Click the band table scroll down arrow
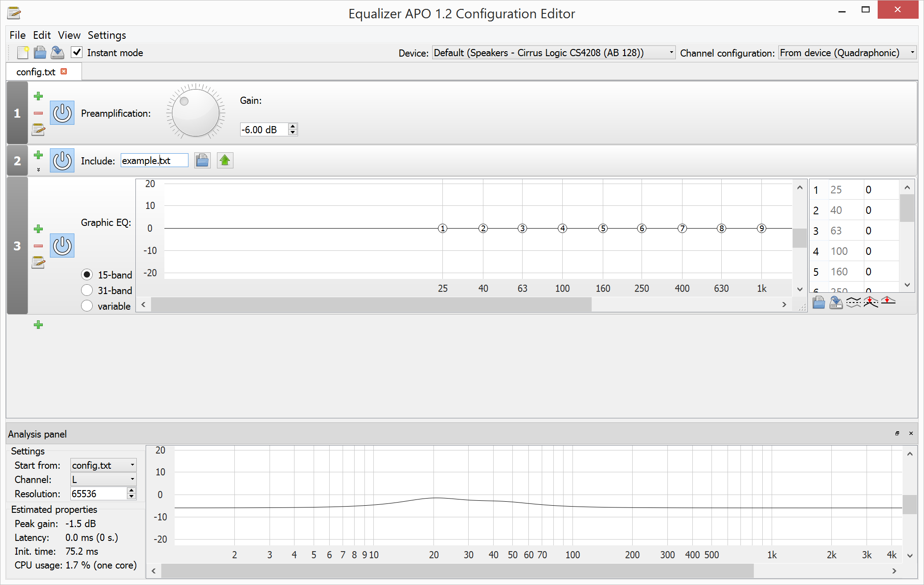Image resolution: width=924 pixels, height=585 pixels. tap(907, 285)
